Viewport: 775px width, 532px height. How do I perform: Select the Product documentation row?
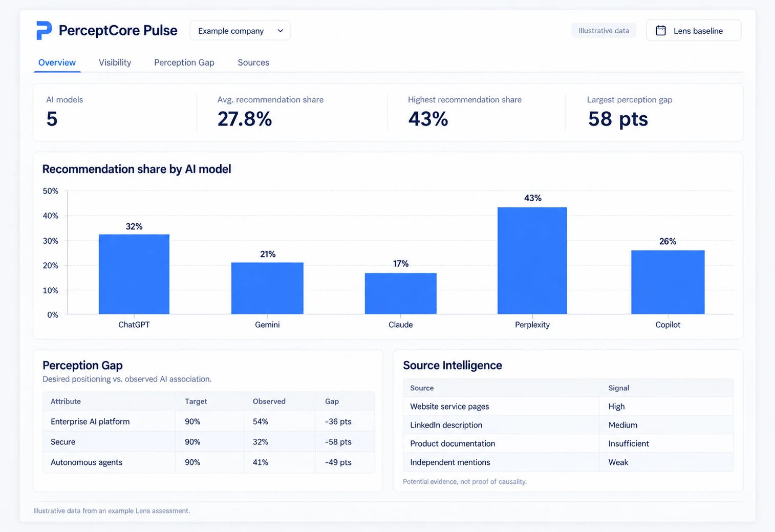point(568,443)
